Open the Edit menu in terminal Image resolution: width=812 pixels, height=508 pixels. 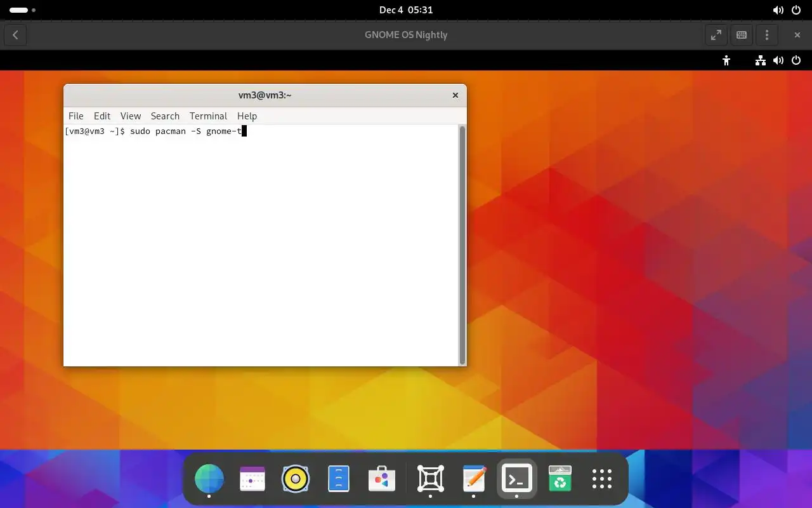click(102, 116)
